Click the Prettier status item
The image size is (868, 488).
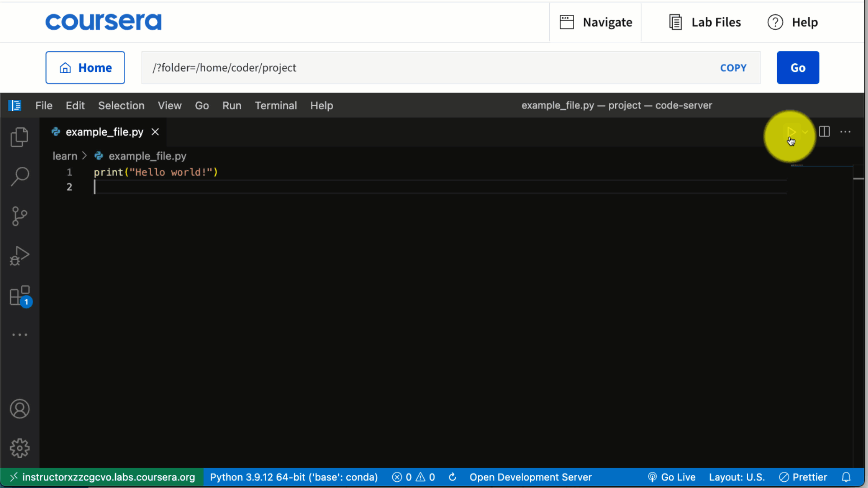click(x=803, y=477)
